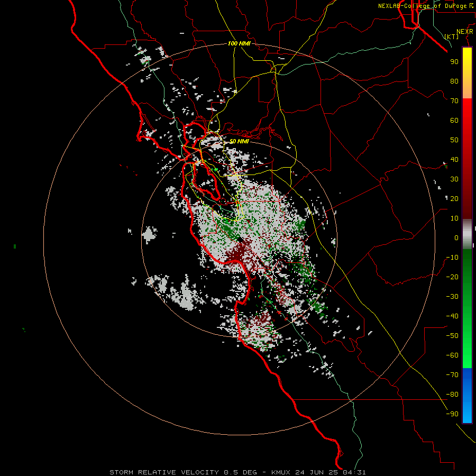Click the -40 value on the velocity scale
The height and width of the screenshot is (476, 476).
pyautogui.click(x=452, y=316)
